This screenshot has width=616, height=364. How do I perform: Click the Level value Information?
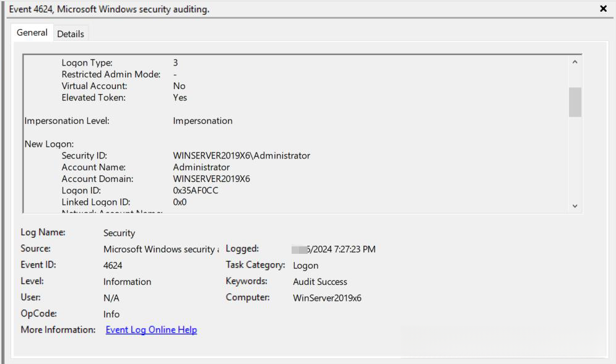(127, 282)
